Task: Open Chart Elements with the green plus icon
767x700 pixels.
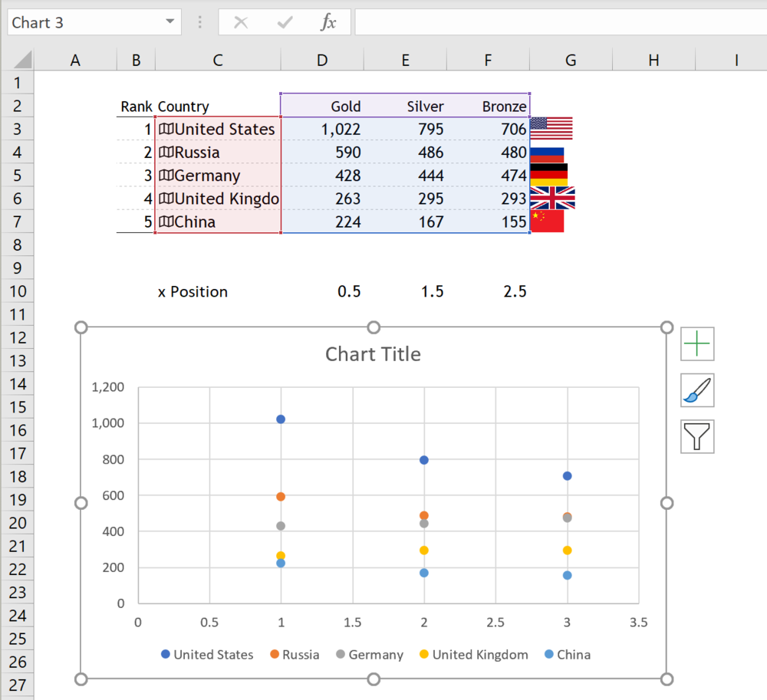Action: coord(696,343)
